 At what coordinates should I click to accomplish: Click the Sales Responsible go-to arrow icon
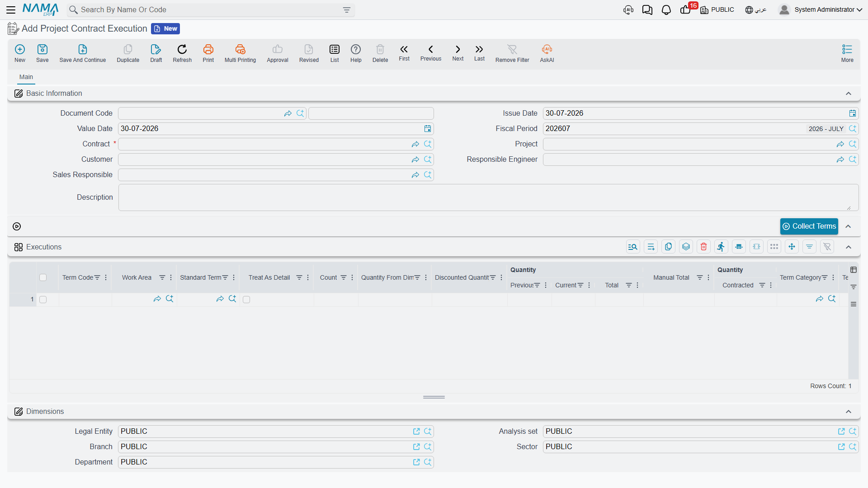(x=415, y=175)
